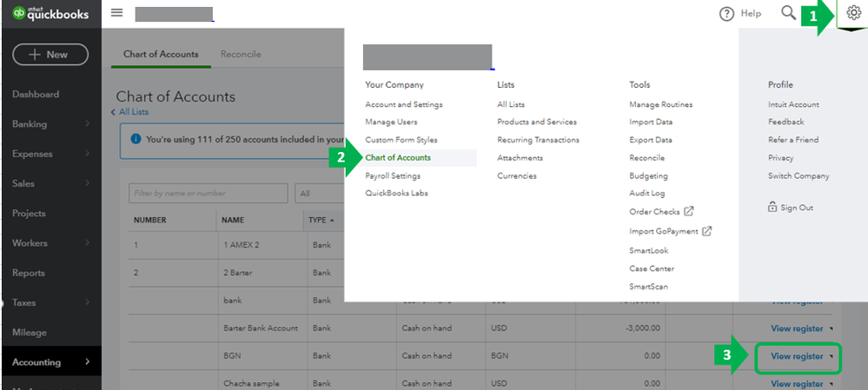
Task: Open Manage Routines tool
Action: pos(661,104)
